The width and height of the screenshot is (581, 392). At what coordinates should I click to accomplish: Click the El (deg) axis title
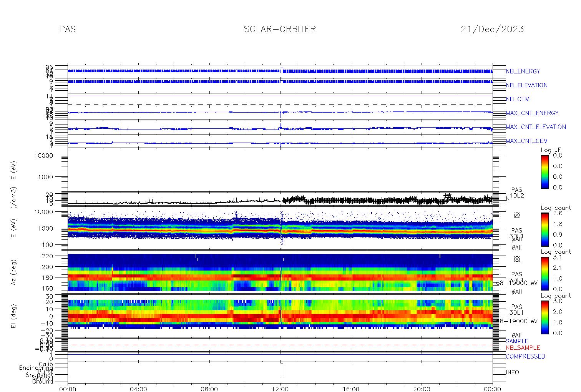[x=13, y=316]
